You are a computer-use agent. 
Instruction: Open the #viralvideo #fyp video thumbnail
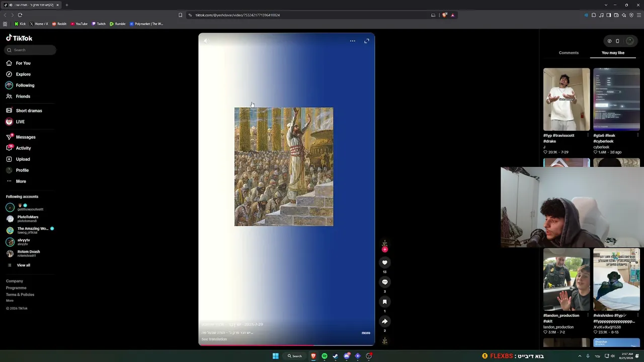(616, 280)
